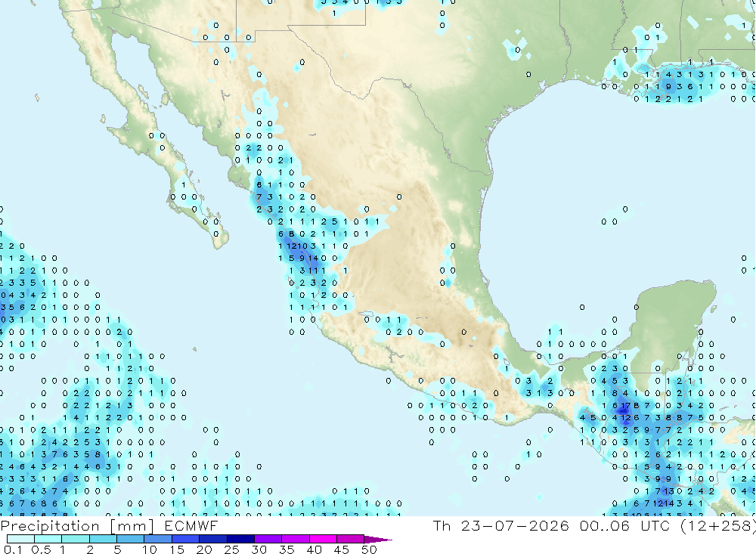756x554 pixels.
Task: Select the 1–2 mm cyan legend swatch
Action: [76, 539]
